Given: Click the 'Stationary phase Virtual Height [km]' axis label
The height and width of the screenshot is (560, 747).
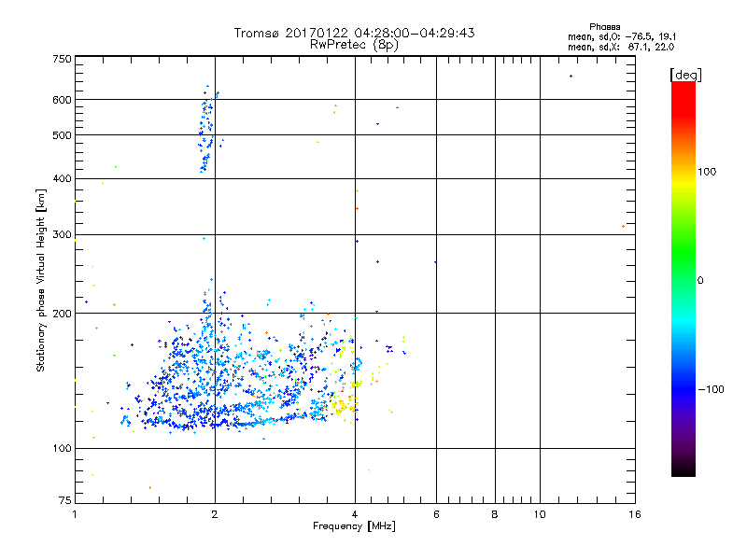Looking at the screenshot, I should (41, 280).
